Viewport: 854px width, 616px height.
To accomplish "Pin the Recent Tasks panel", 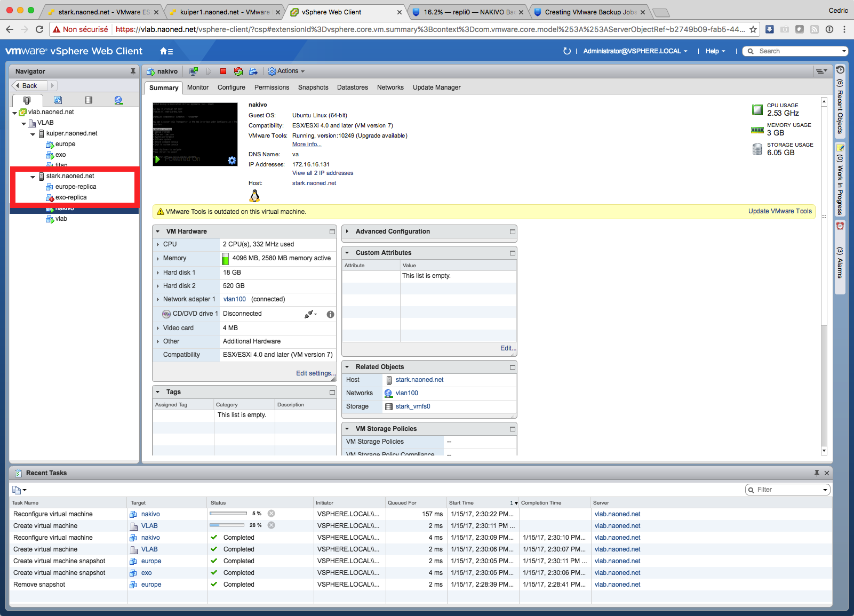I will click(x=816, y=473).
